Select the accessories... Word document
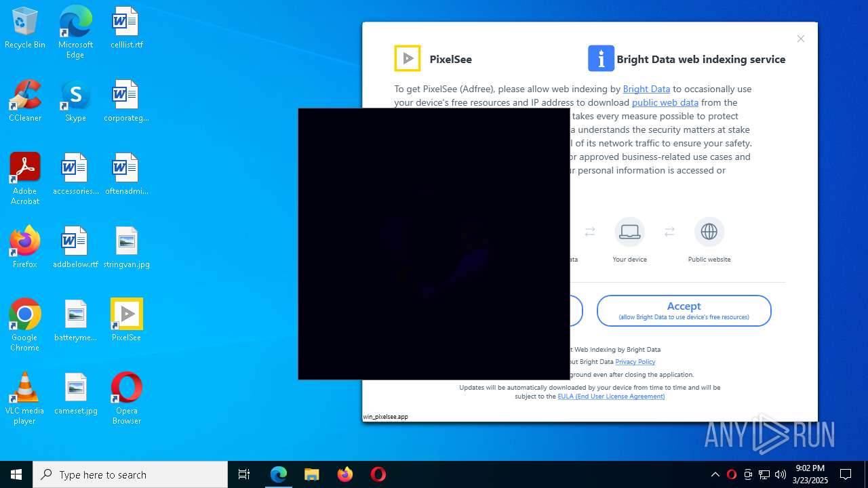The height and width of the screenshot is (488, 868). click(x=75, y=174)
